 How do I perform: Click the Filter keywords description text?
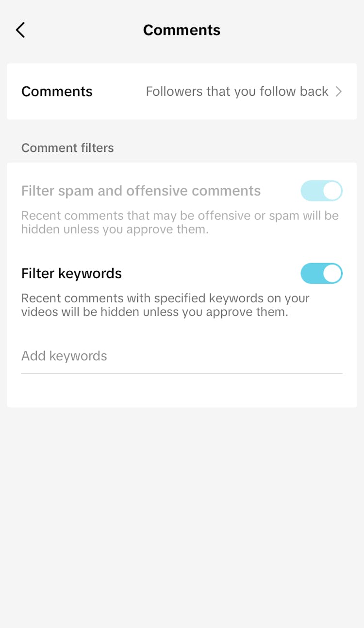click(165, 305)
